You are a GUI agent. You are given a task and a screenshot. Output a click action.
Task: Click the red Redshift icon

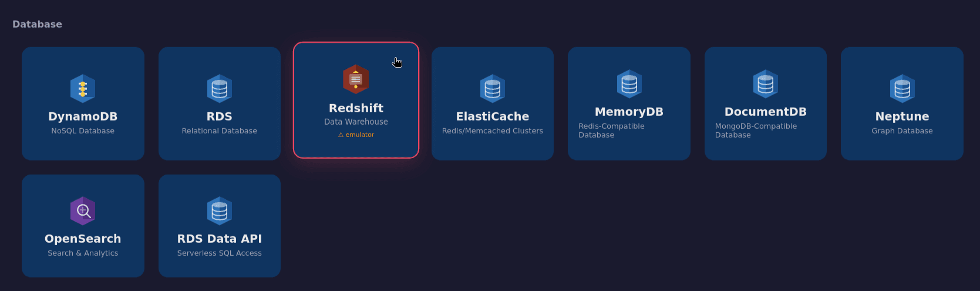click(356, 79)
